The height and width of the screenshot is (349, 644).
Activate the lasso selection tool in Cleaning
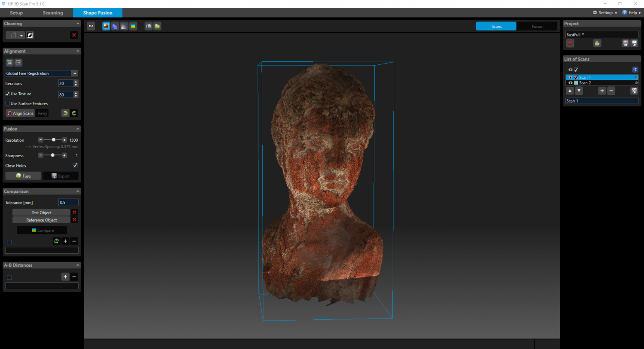(13, 35)
